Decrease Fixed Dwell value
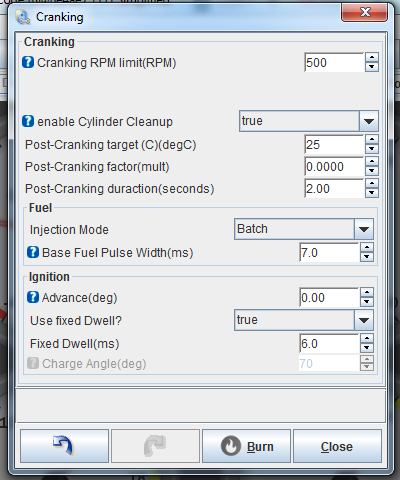 pos(367,348)
